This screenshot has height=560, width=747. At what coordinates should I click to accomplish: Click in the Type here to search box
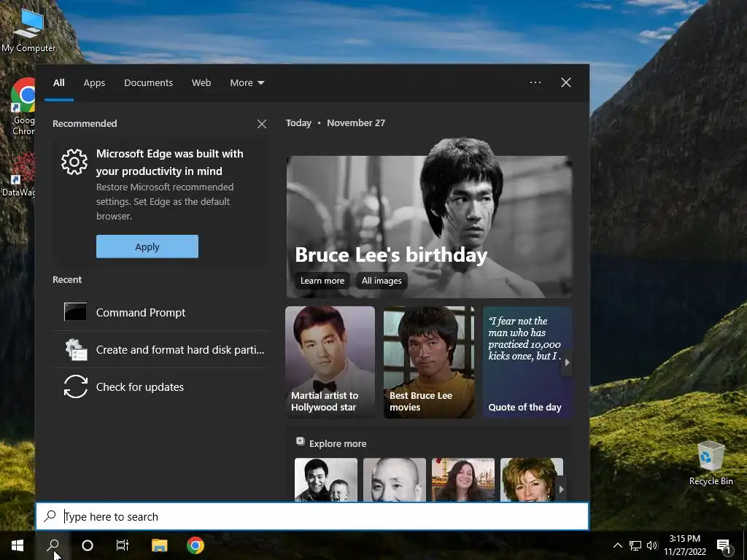click(x=312, y=516)
